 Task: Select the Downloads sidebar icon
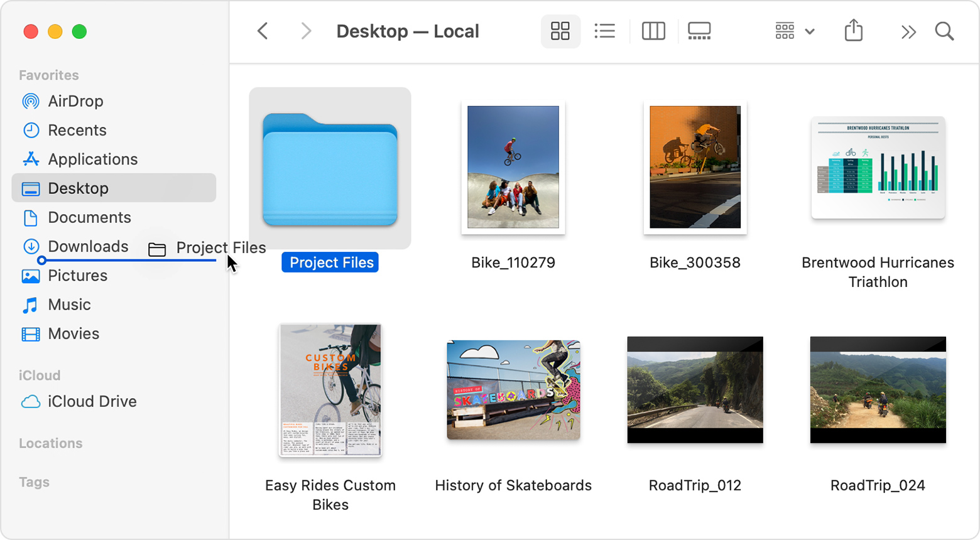[31, 246]
